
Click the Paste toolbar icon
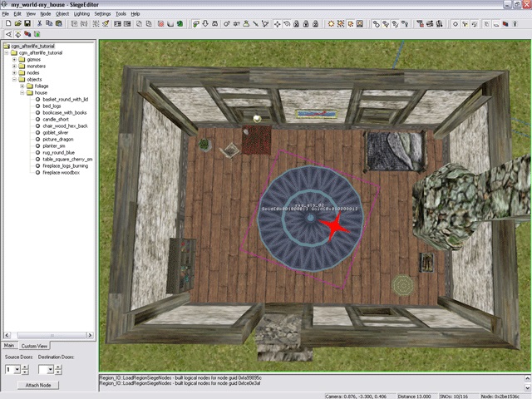tap(61, 23)
